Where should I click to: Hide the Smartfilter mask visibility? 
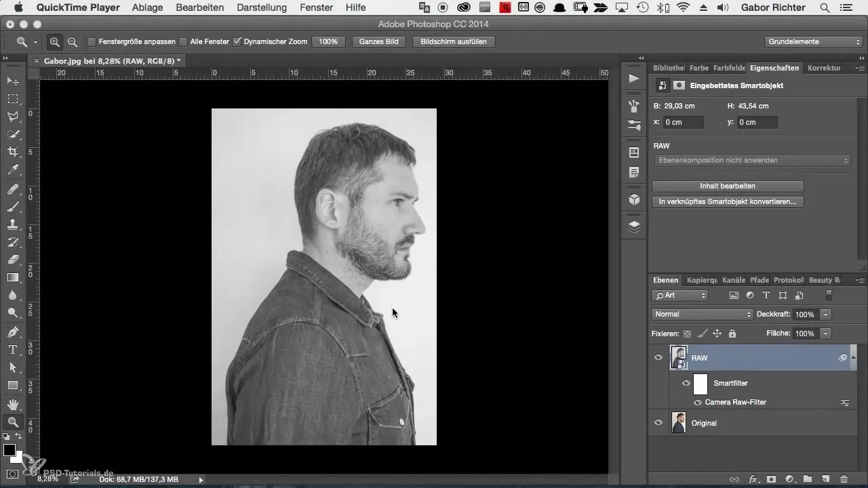pyautogui.click(x=686, y=384)
